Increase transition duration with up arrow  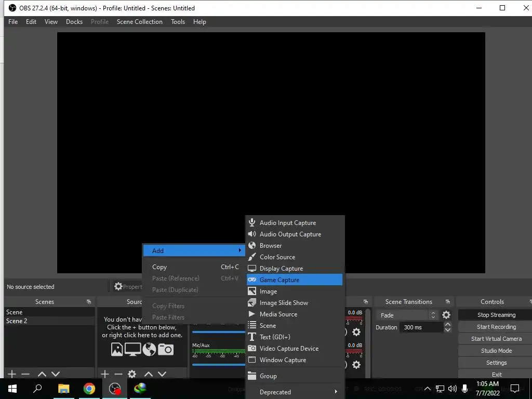(447, 325)
